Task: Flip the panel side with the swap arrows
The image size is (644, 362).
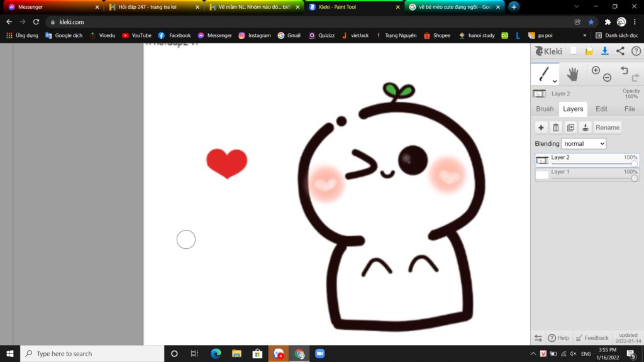Action: coord(538,337)
